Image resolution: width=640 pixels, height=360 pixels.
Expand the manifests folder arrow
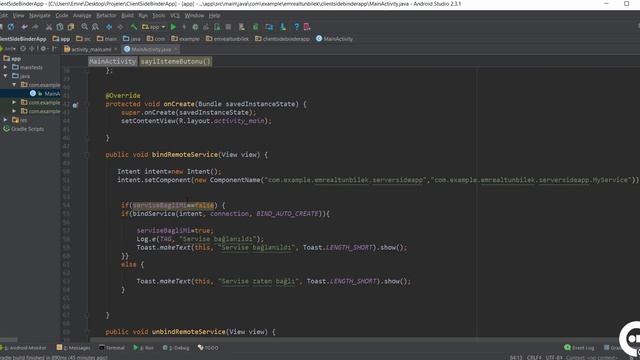(5, 67)
